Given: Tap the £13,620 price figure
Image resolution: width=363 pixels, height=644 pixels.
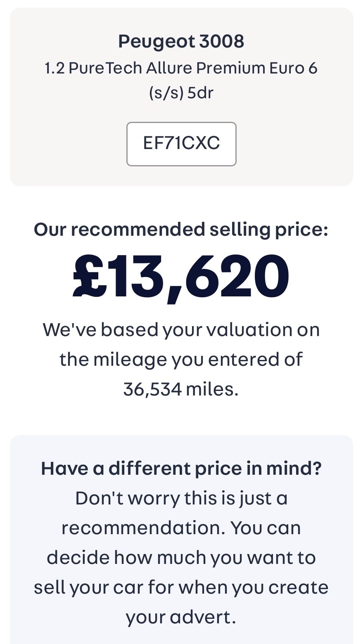Looking at the screenshot, I should tap(181, 276).
